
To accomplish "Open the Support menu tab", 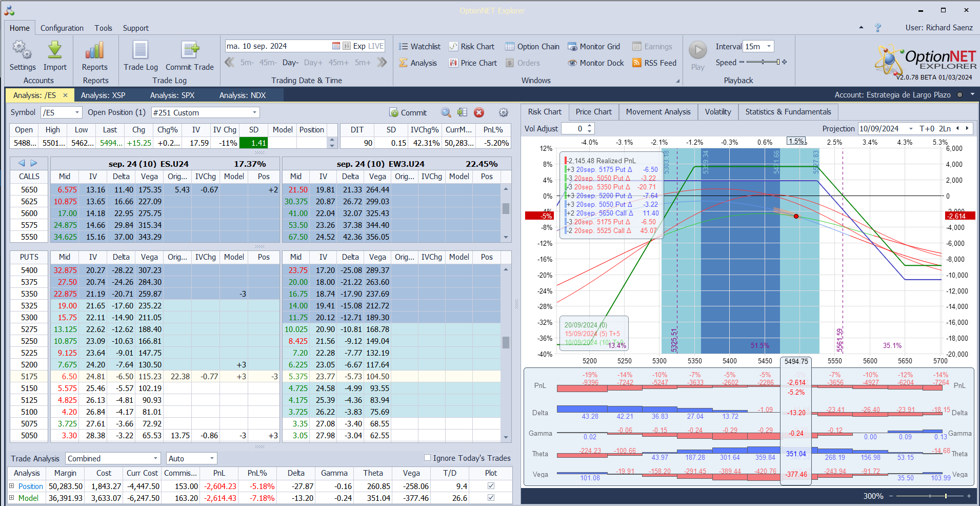I will [x=136, y=28].
